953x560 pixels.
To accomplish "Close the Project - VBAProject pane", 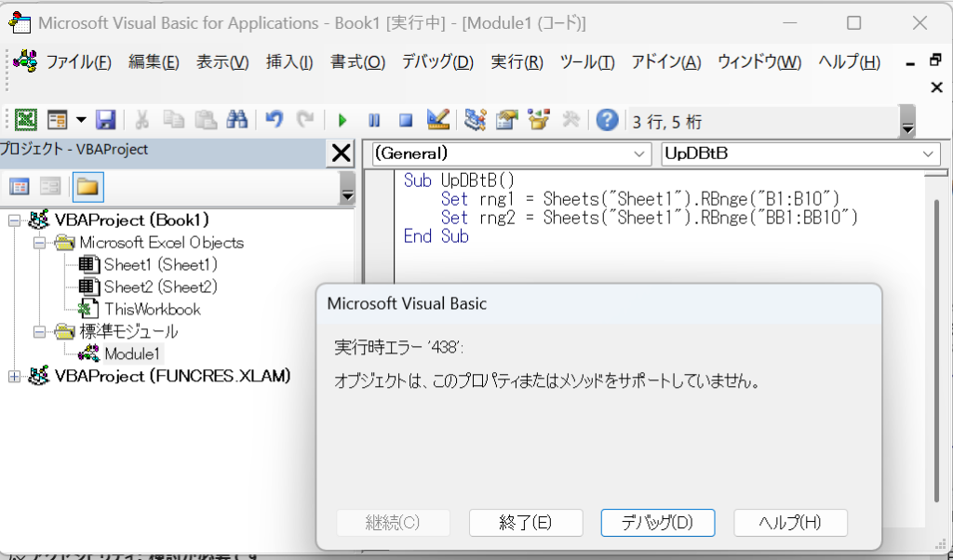I will pyautogui.click(x=341, y=153).
